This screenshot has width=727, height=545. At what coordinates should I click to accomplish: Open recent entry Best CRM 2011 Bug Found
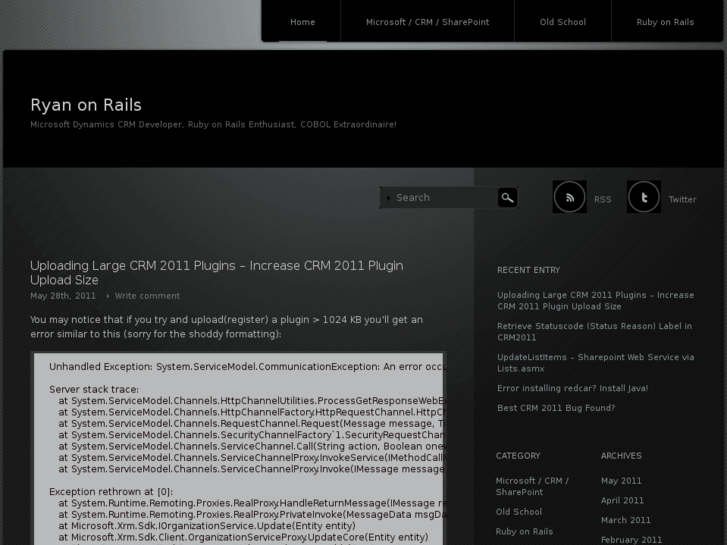(556, 408)
